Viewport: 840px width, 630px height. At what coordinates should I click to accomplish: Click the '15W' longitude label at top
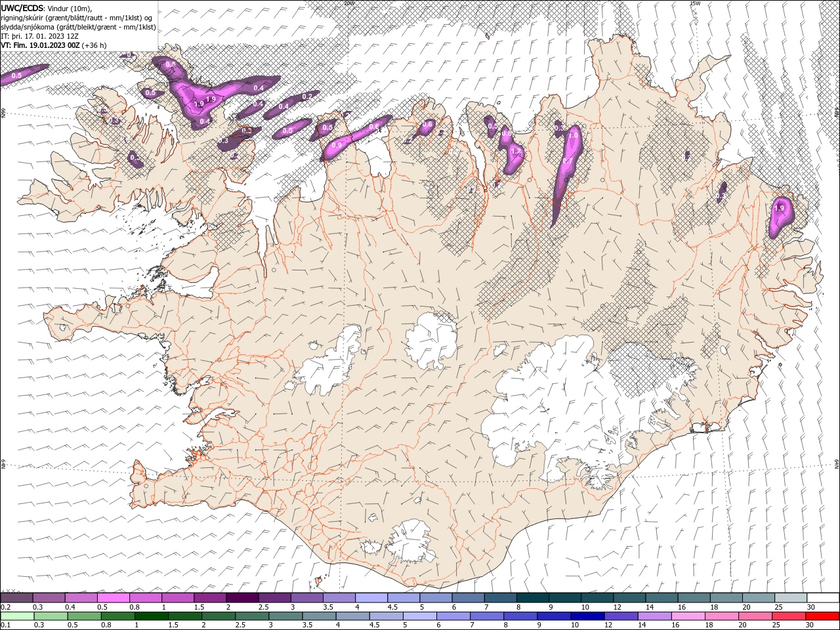coord(696,3)
